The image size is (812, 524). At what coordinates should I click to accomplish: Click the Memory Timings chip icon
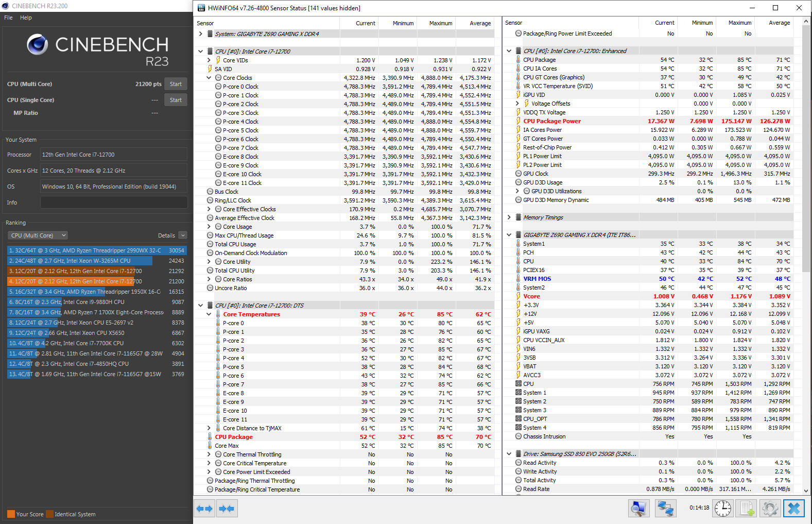(519, 217)
